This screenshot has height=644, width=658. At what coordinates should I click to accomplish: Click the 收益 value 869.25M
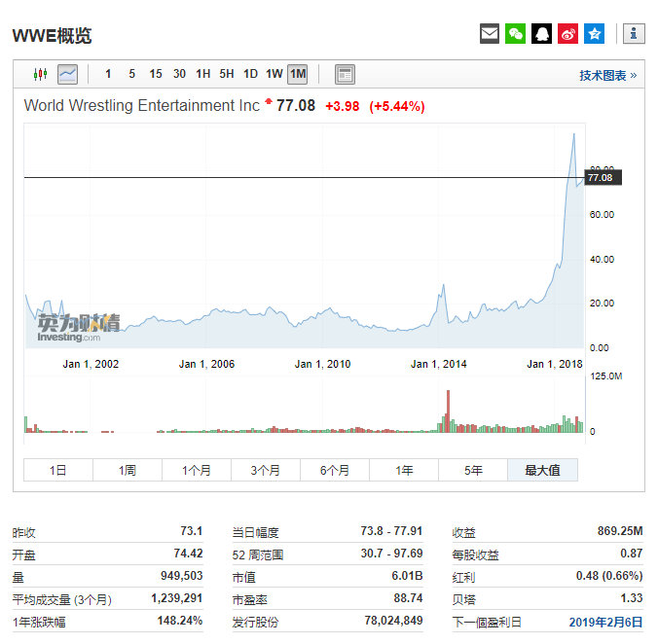click(x=620, y=531)
